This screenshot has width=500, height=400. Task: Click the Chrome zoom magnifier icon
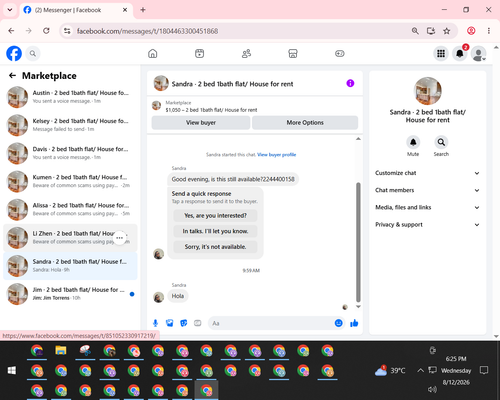point(415,31)
